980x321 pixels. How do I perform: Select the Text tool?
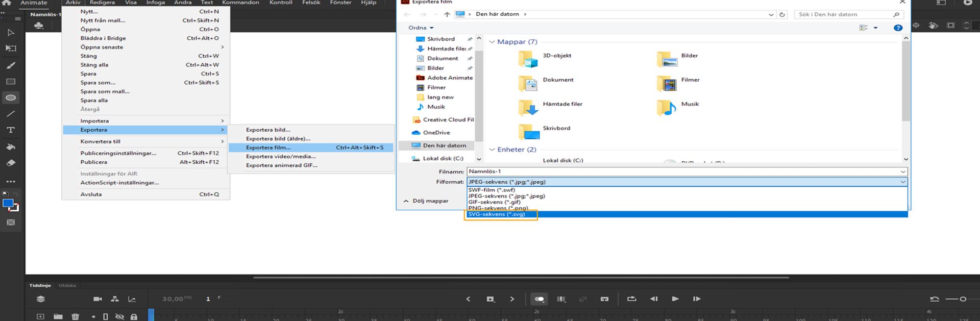click(x=11, y=130)
